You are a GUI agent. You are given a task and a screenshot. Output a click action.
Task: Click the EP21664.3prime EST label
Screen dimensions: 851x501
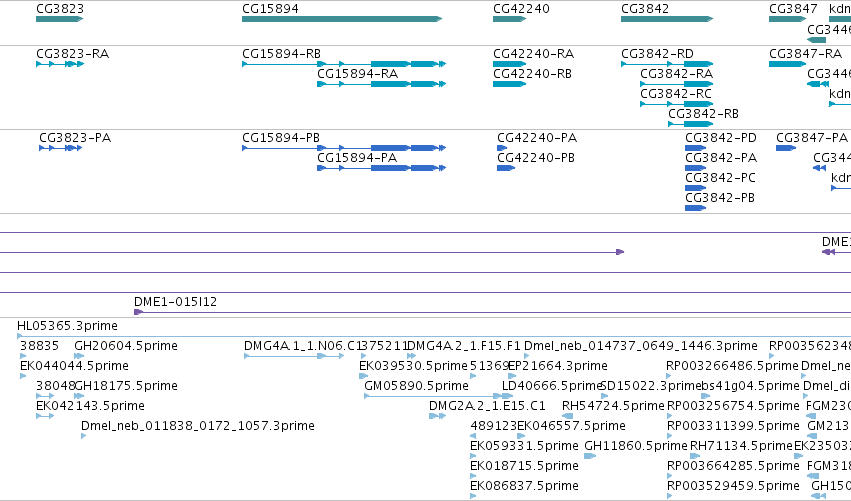point(557,366)
